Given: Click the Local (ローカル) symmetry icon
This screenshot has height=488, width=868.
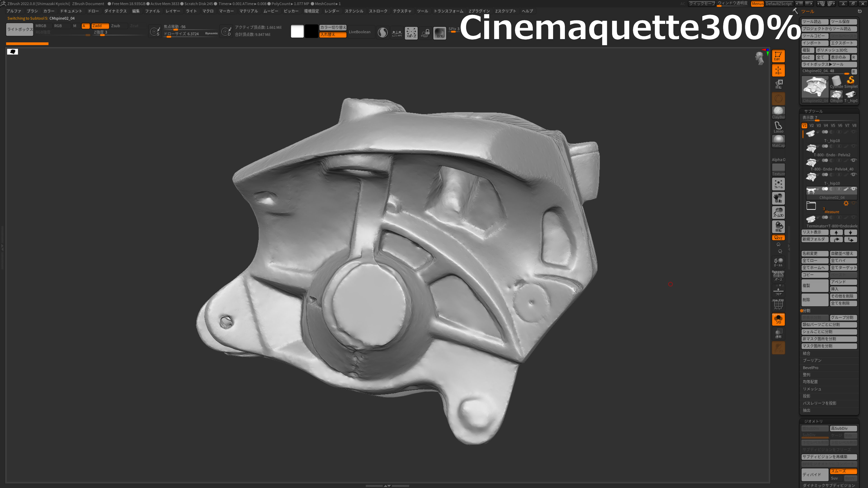Looking at the screenshot, I should coord(778,262).
